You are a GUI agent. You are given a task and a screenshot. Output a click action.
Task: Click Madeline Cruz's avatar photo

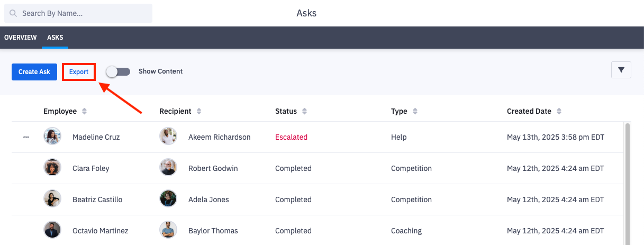pos(52,137)
